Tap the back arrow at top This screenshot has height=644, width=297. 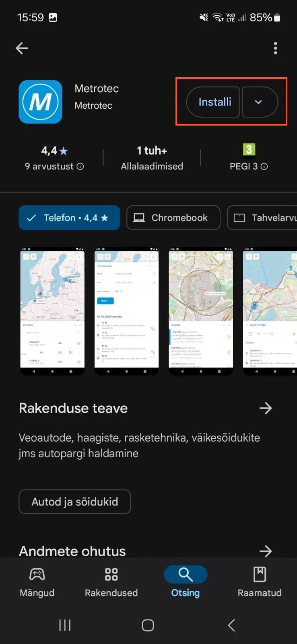[x=22, y=48]
